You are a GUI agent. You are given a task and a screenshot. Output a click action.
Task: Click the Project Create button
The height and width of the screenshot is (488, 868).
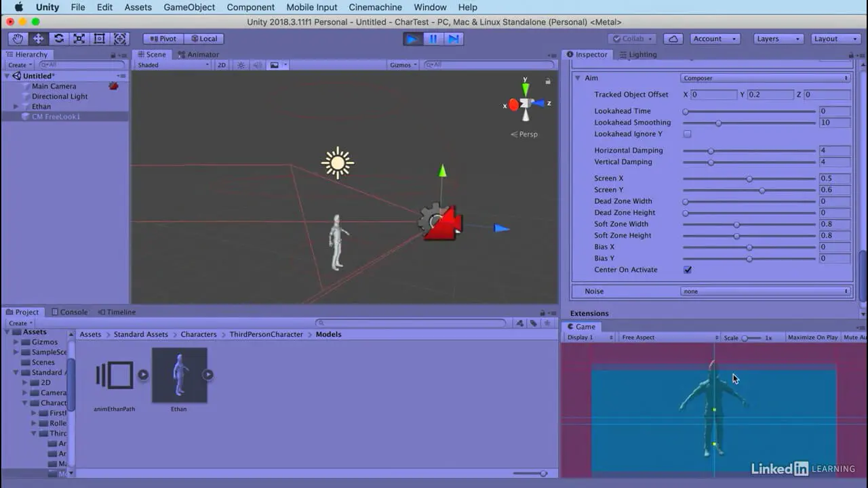click(19, 323)
